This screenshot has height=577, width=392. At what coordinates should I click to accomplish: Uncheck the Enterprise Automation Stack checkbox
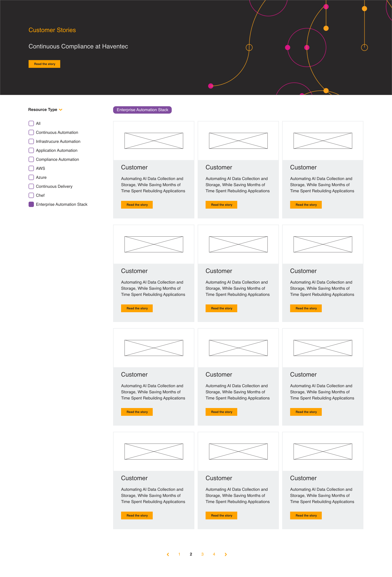31,204
